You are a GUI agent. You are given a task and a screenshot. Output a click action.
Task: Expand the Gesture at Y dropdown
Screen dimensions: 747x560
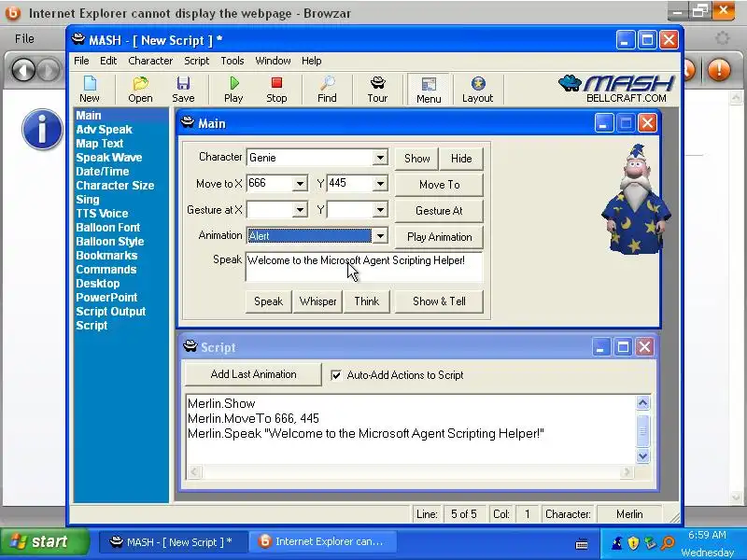coord(380,209)
